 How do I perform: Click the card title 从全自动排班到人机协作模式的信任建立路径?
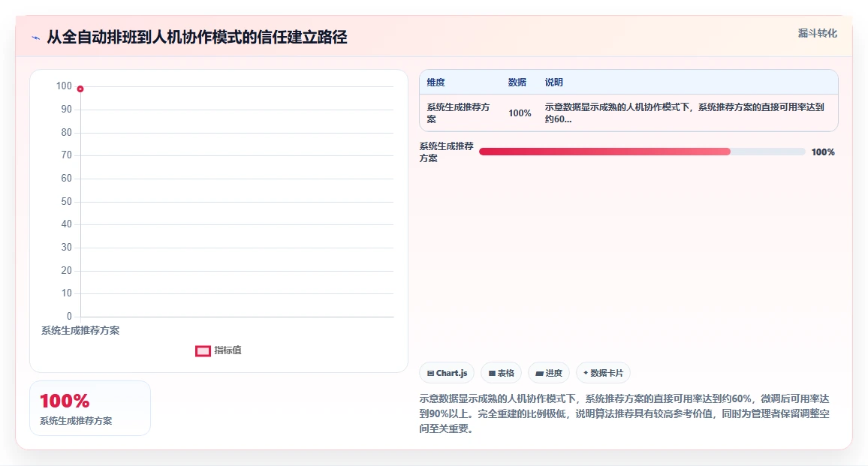(197, 37)
